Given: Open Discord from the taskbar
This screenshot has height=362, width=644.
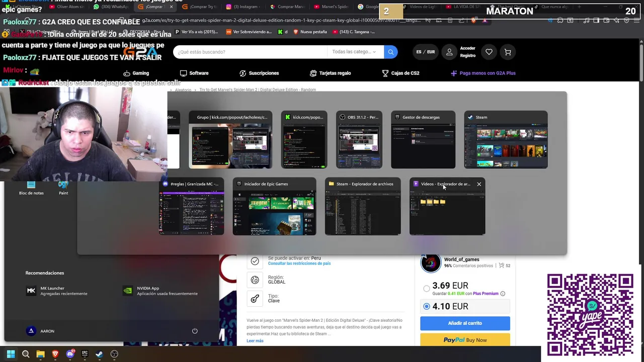Looking at the screenshot, I should pos(70,354).
